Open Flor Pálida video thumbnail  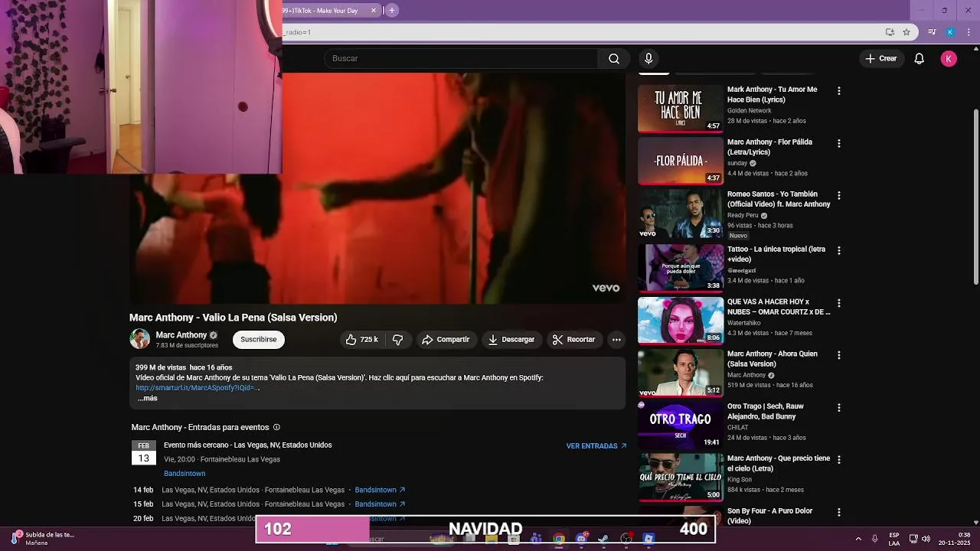[681, 161]
